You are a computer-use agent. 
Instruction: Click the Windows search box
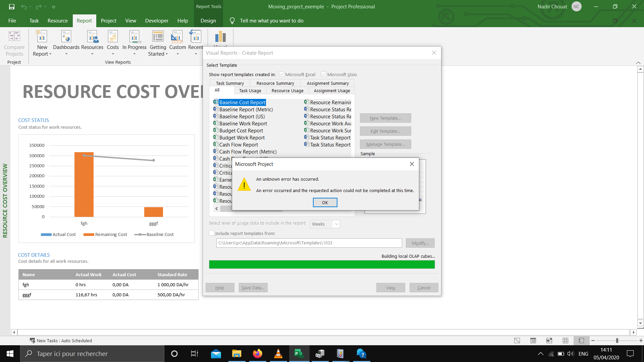click(x=92, y=354)
